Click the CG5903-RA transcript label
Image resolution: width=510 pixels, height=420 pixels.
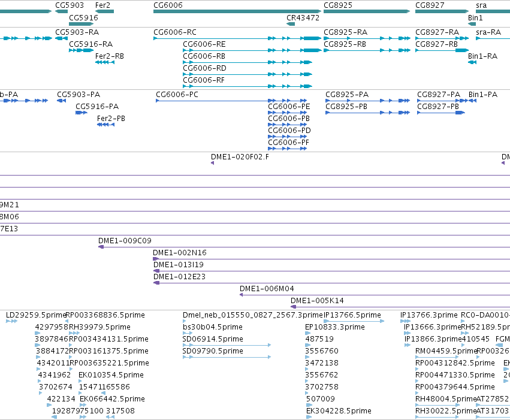77,32
